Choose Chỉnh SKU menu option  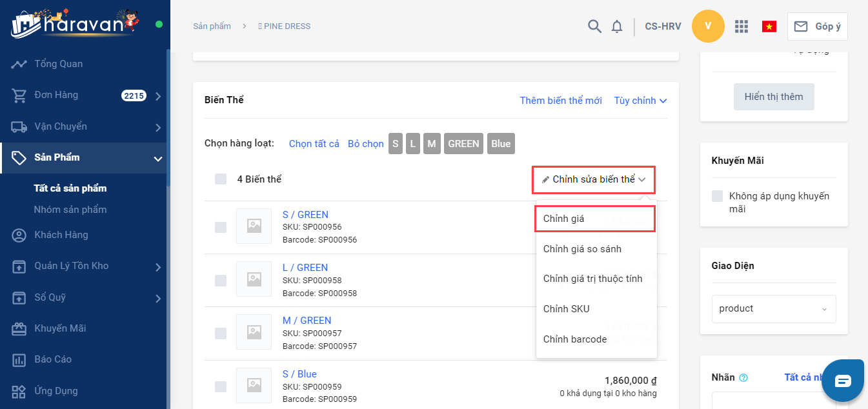[566, 309]
